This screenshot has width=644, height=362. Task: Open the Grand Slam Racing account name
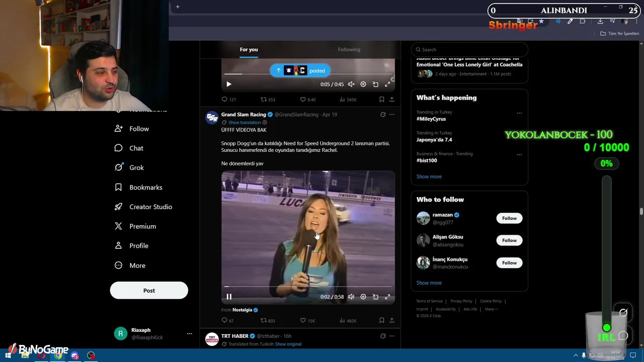point(244,115)
